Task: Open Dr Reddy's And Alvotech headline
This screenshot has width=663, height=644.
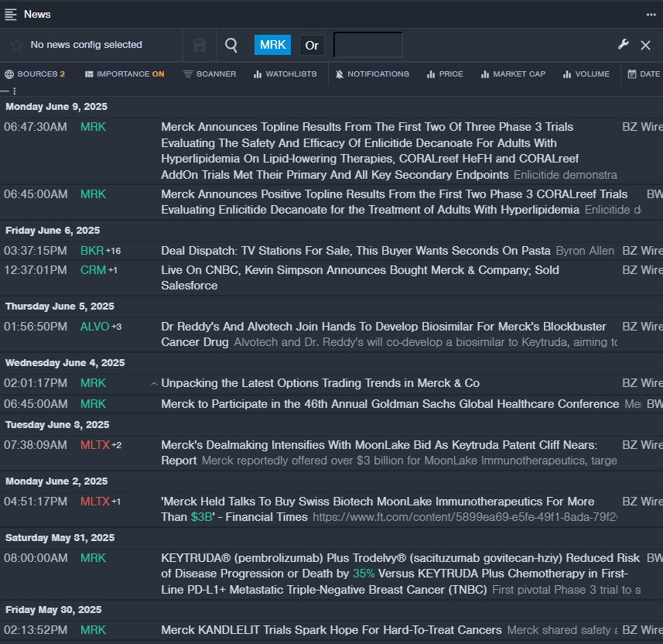Action: 384,334
